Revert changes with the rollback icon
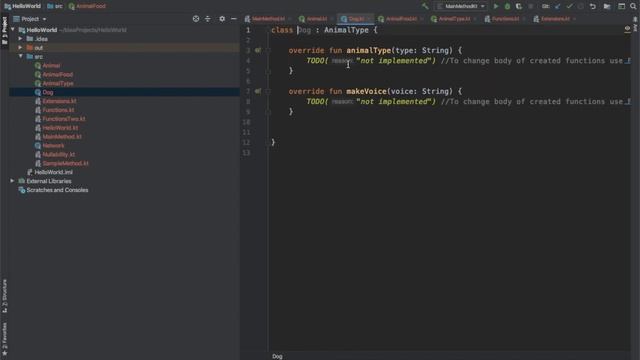This screenshot has height=360, width=640. pos(593,6)
